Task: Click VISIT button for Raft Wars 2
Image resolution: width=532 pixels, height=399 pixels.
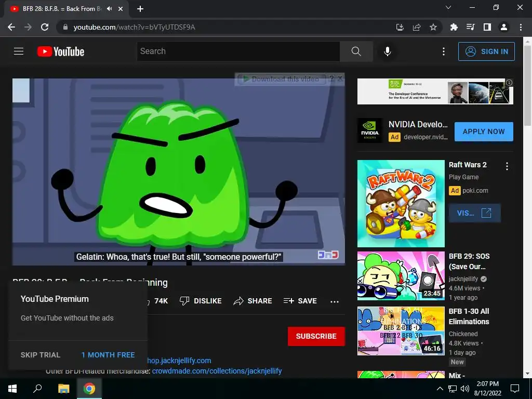Action: pos(474,213)
